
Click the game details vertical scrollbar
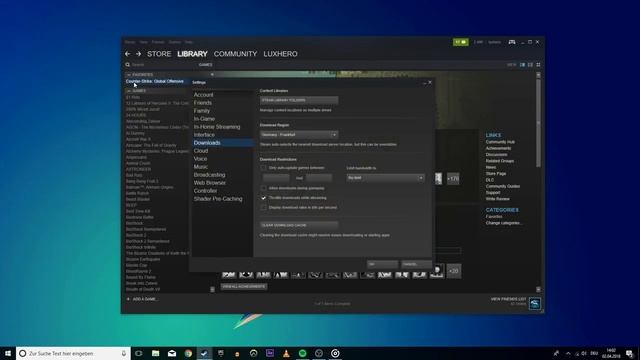point(538,122)
